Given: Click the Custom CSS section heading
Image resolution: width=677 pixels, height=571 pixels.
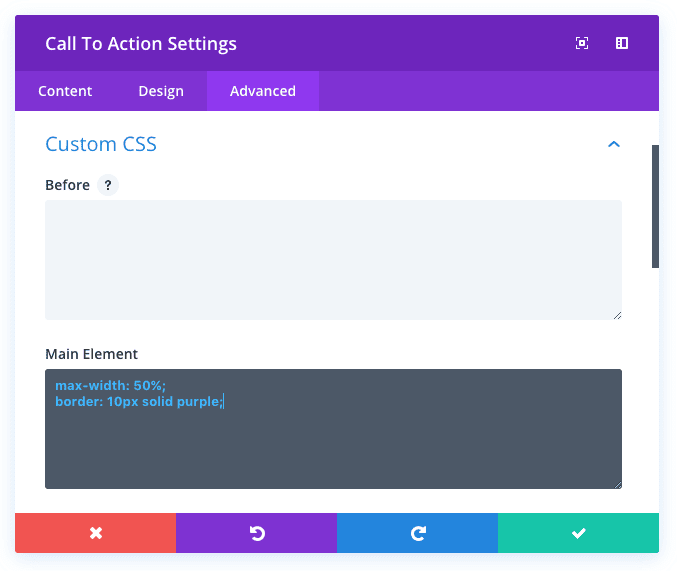Looking at the screenshot, I should 101,144.
